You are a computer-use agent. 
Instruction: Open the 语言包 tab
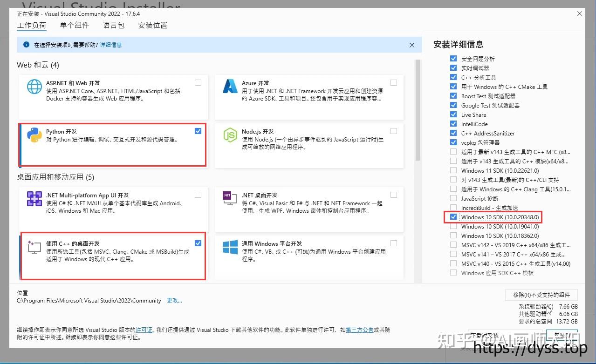click(114, 25)
